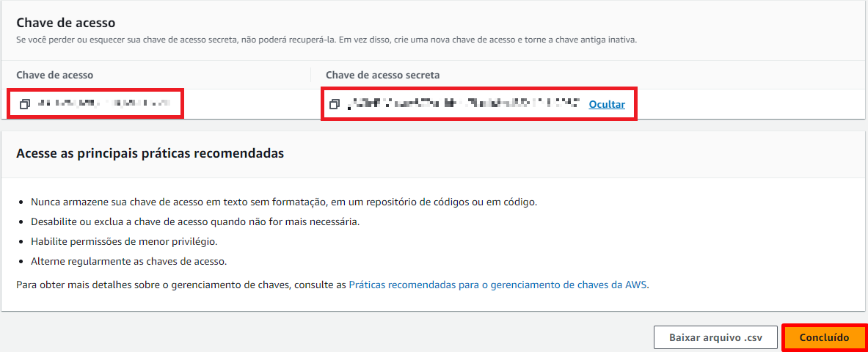The width and height of the screenshot is (868, 352).
Task: Hide the secret key via Ocultar
Action: click(607, 104)
